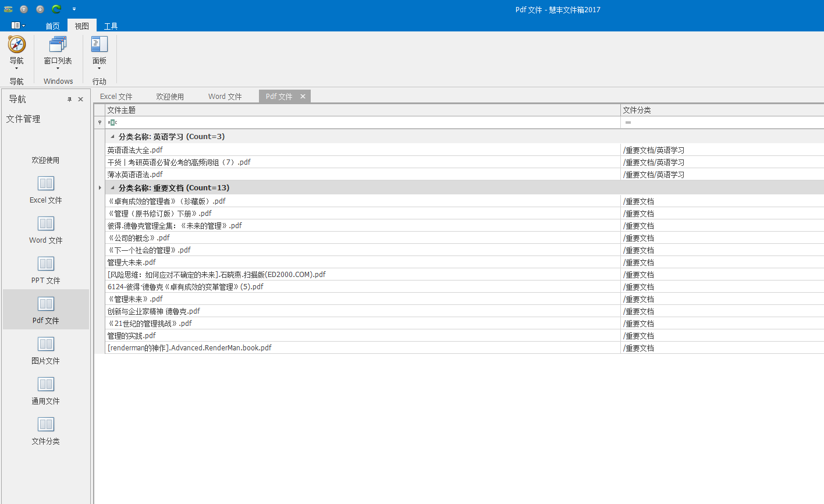
Task: Select row 创新与企业家精神 德鲁克.pdf
Action: point(363,311)
